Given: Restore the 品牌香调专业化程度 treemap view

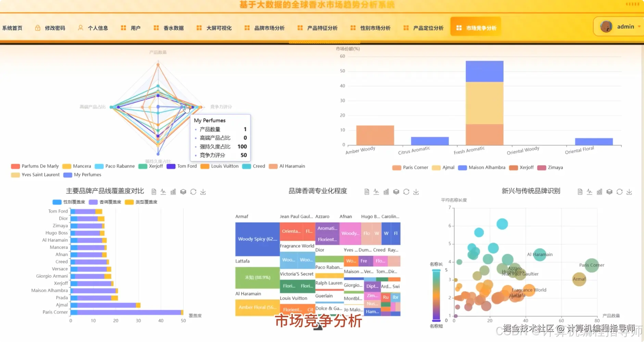Looking at the screenshot, I should (406, 192).
